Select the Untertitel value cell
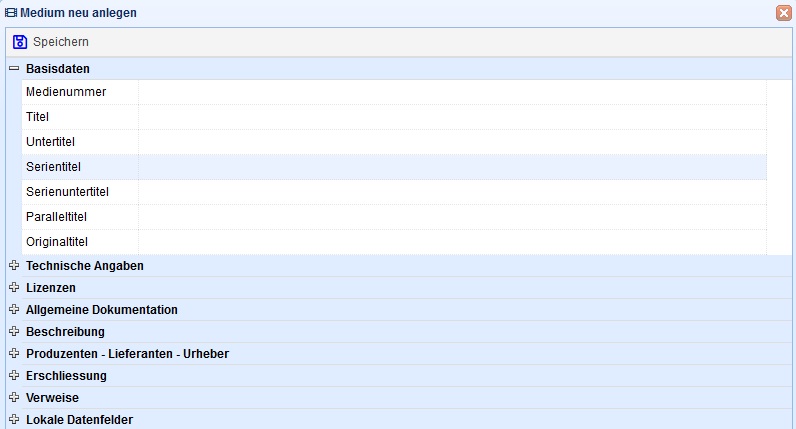This screenshot has height=429, width=796. pyautogui.click(x=452, y=142)
